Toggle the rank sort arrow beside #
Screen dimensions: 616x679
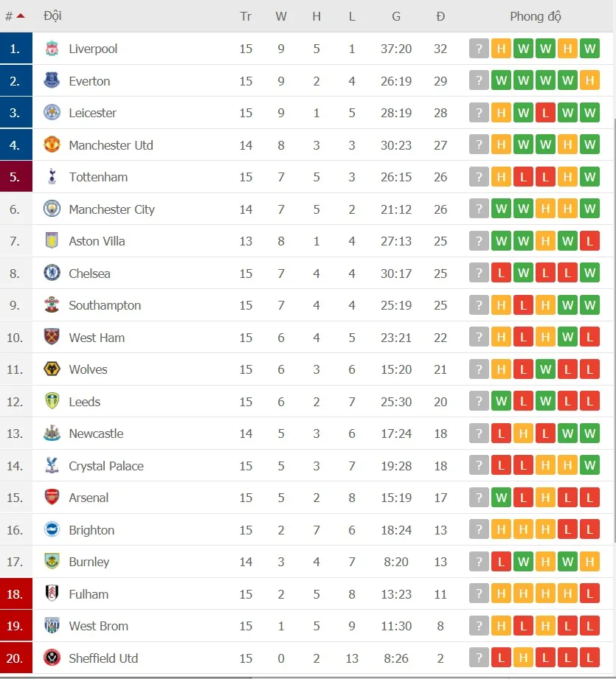pyautogui.click(x=20, y=15)
